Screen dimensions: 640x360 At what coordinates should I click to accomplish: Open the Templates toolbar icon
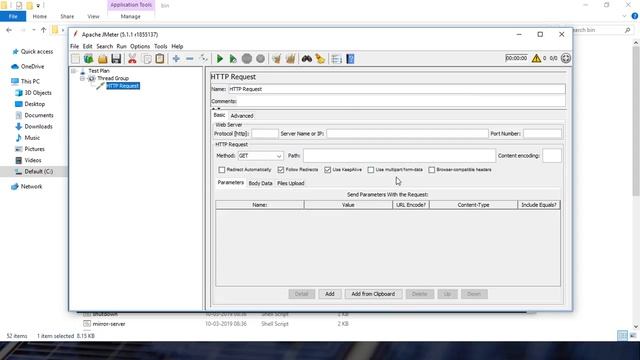tap(89, 59)
